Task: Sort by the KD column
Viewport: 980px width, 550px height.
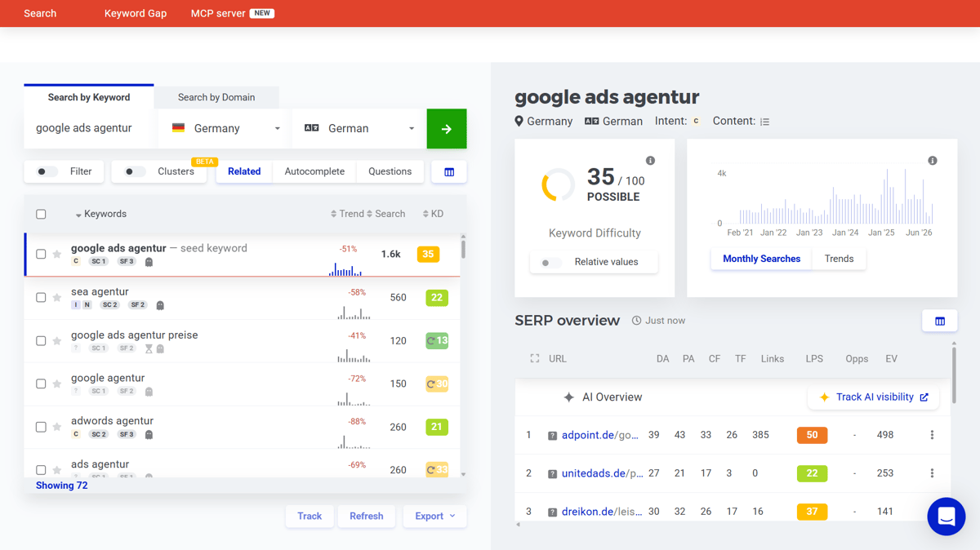Action: coord(433,215)
